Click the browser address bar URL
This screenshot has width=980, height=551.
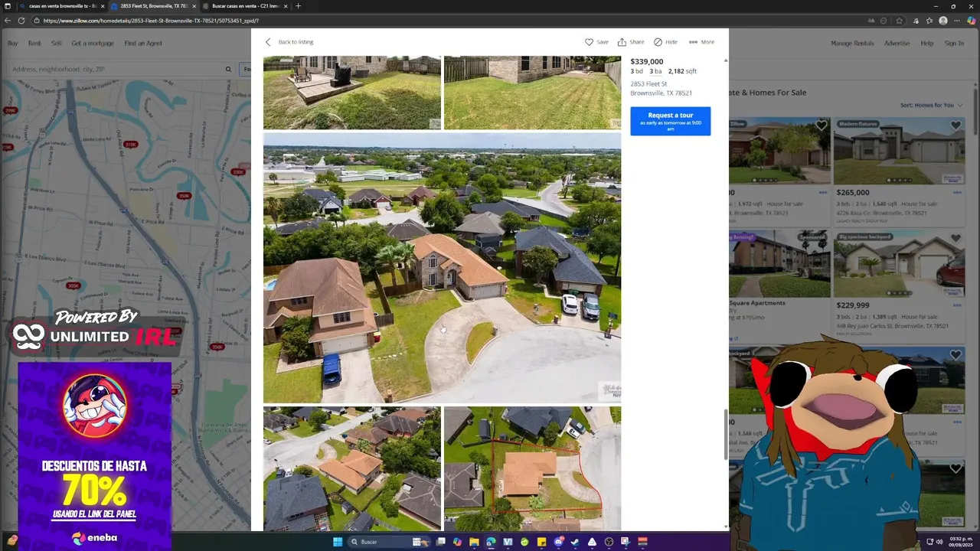(151, 21)
